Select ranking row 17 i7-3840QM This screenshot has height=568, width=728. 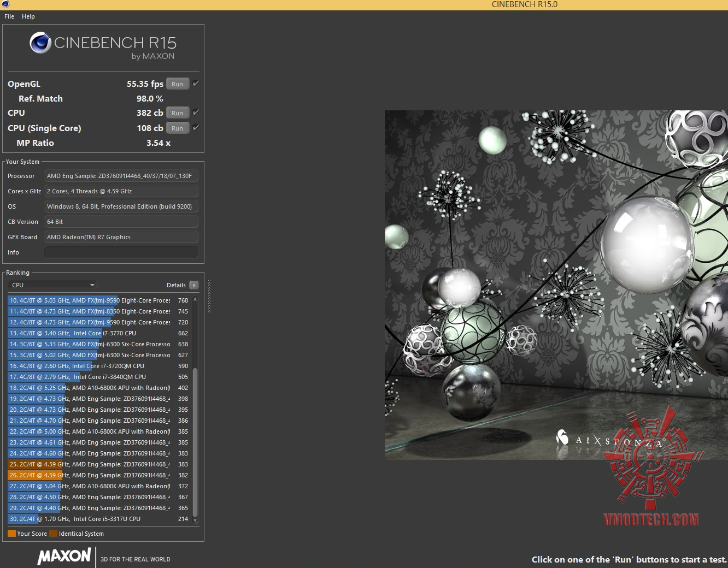(x=99, y=377)
